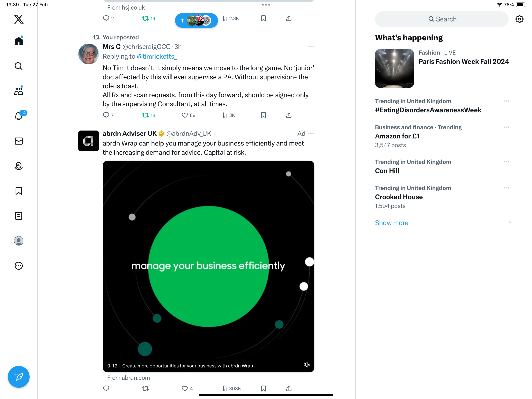Tap the compose new post button

click(x=18, y=377)
